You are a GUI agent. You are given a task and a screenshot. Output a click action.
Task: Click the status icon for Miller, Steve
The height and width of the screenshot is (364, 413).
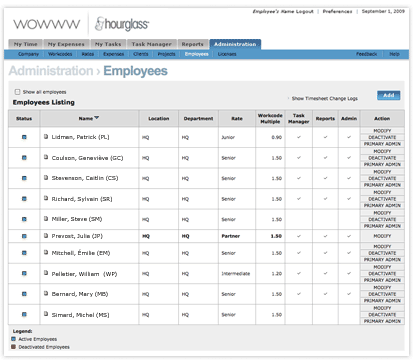24,219
